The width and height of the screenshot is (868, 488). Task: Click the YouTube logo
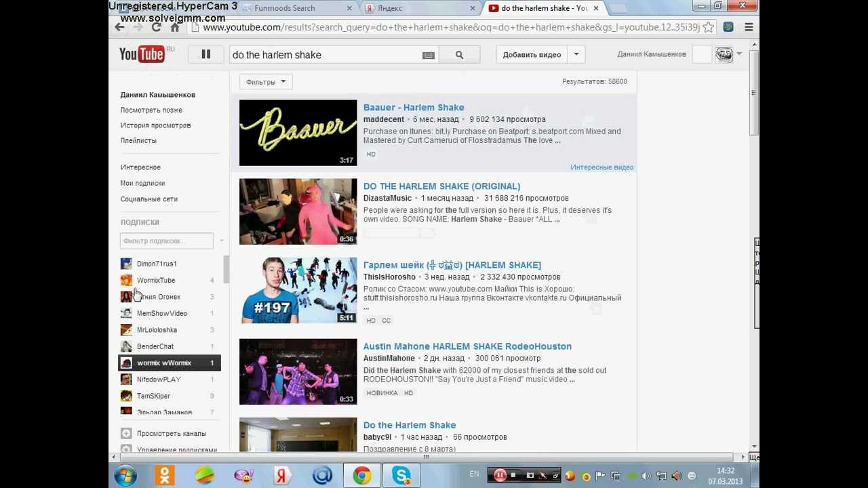point(142,54)
